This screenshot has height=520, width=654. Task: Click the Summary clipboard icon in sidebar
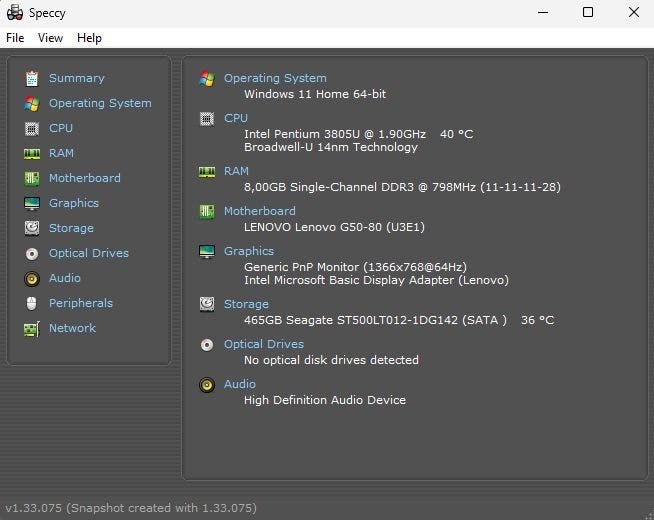pos(32,78)
